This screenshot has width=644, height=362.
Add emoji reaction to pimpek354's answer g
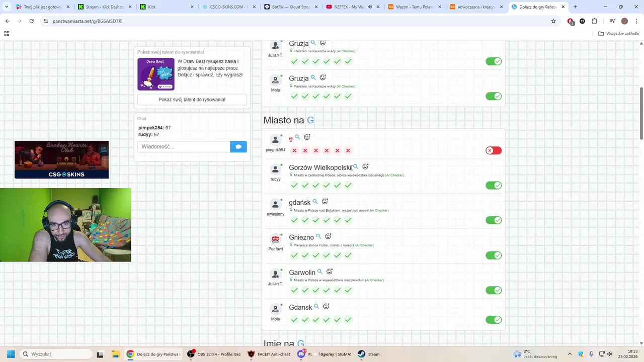pyautogui.click(x=307, y=137)
